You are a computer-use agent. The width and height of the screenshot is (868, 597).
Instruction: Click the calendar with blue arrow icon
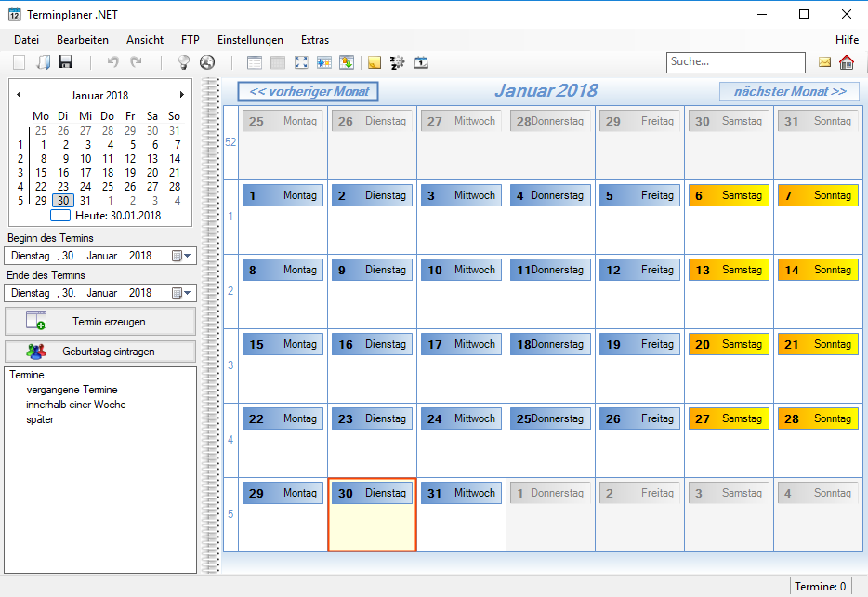(323, 62)
